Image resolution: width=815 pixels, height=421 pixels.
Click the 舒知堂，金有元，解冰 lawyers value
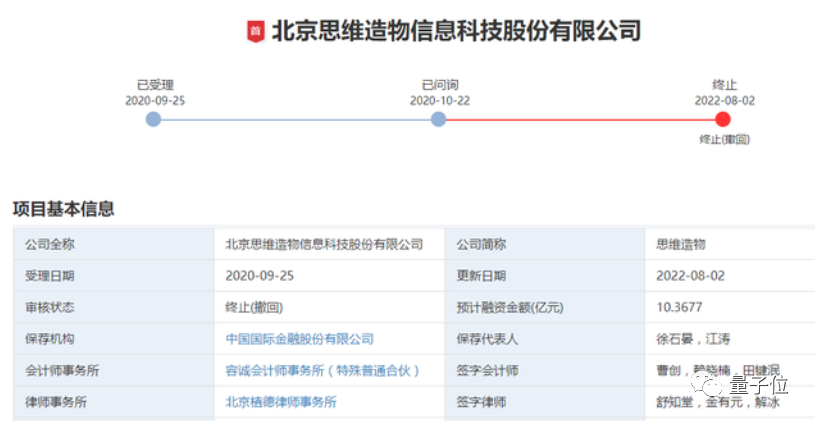pos(717,402)
